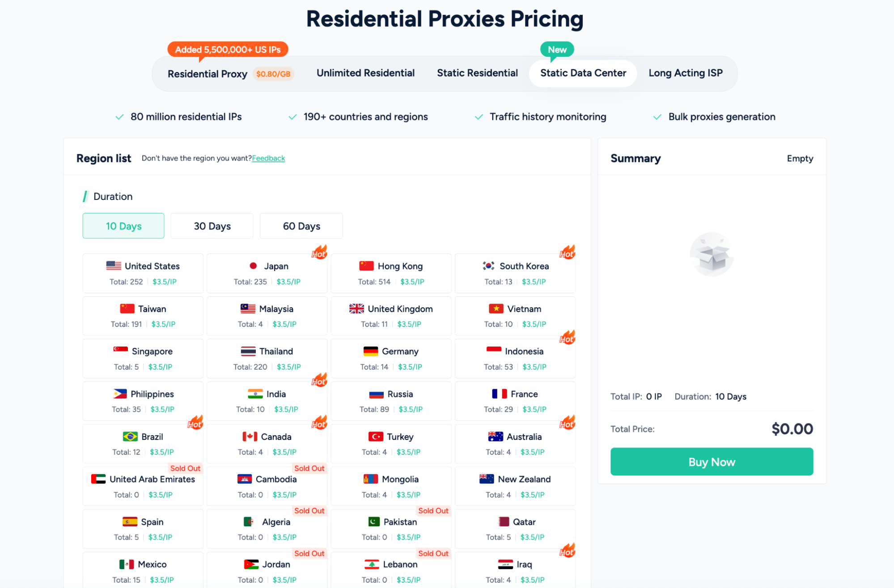Viewport: 894px width, 588px height.
Task: Click the Brazil flag icon
Action: click(130, 436)
